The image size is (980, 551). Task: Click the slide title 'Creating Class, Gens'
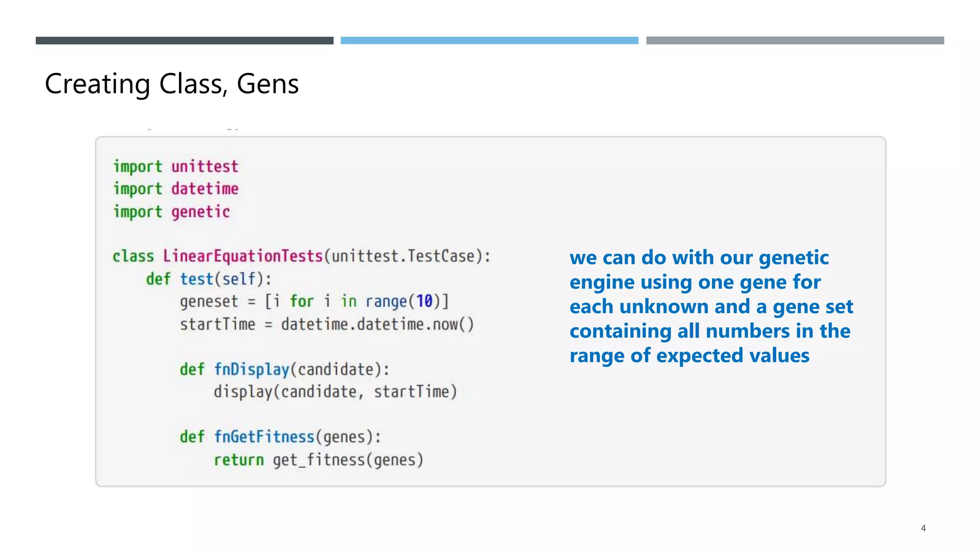[171, 84]
